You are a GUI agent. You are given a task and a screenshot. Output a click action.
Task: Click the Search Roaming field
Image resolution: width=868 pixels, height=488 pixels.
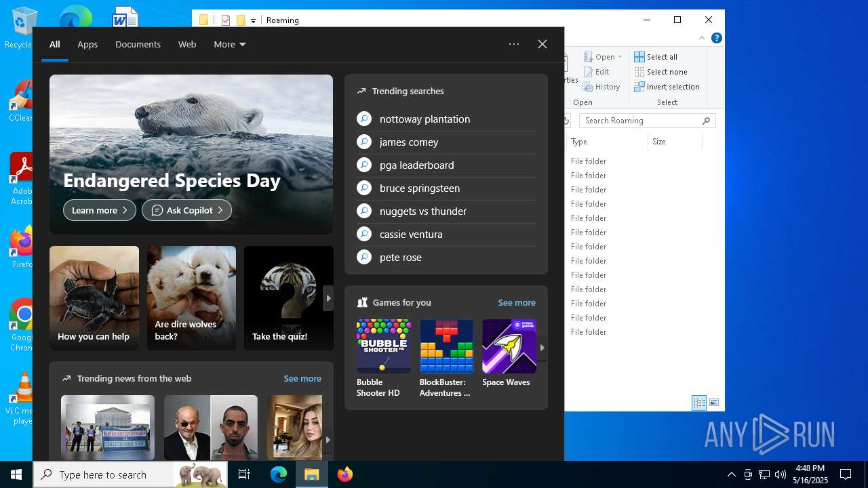648,121
